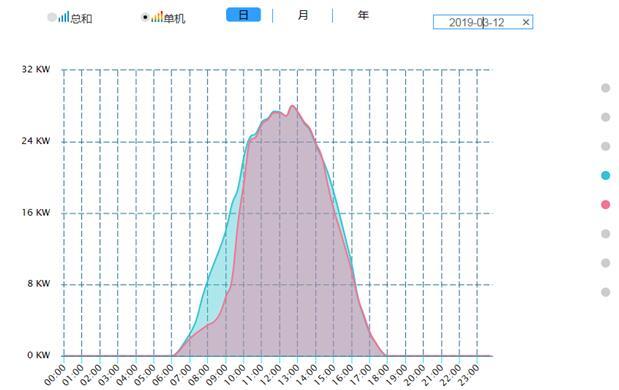This screenshot has height=390, width=619.
Task: Hide the pink series via its legend dot
Action: coord(606,204)
